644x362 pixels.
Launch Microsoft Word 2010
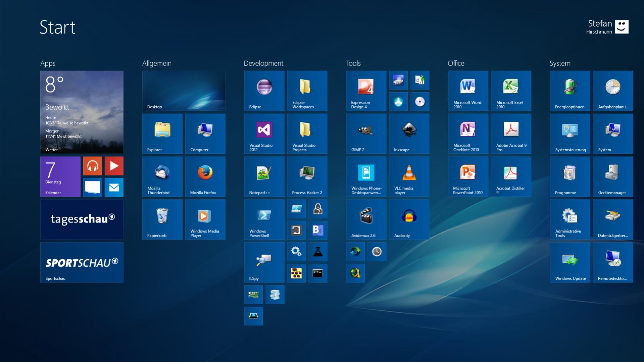tap(468, 91)
